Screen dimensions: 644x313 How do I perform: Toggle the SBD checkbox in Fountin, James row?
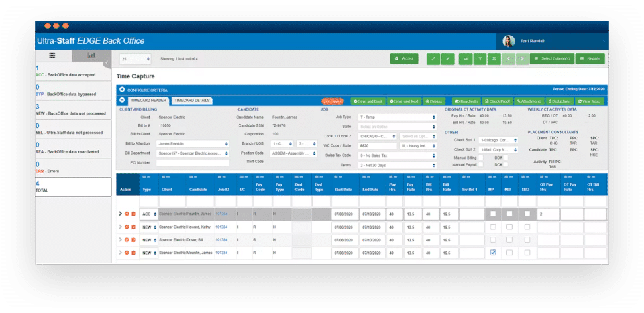click(x=527, y=214)
